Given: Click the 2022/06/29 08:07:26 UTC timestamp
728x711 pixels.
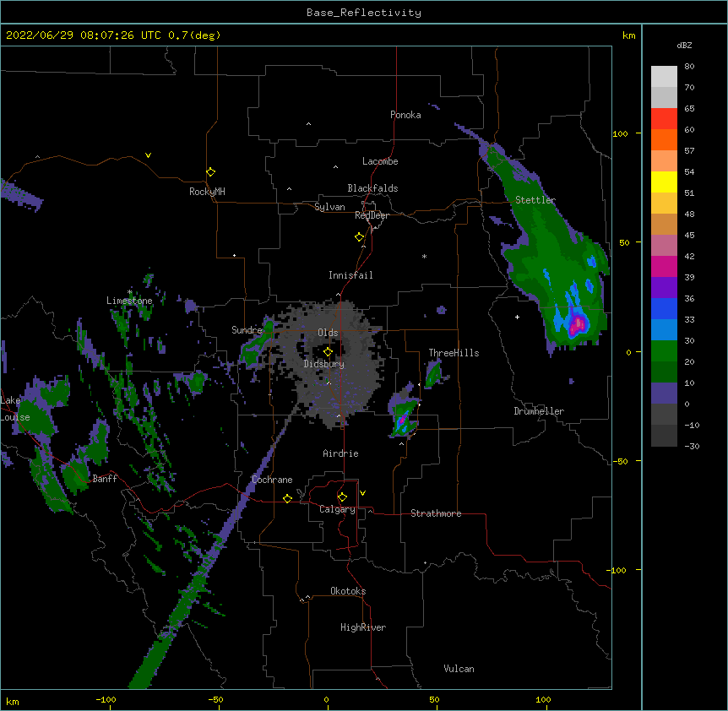Looking at the screenshot, I should (x=84, y=35).
